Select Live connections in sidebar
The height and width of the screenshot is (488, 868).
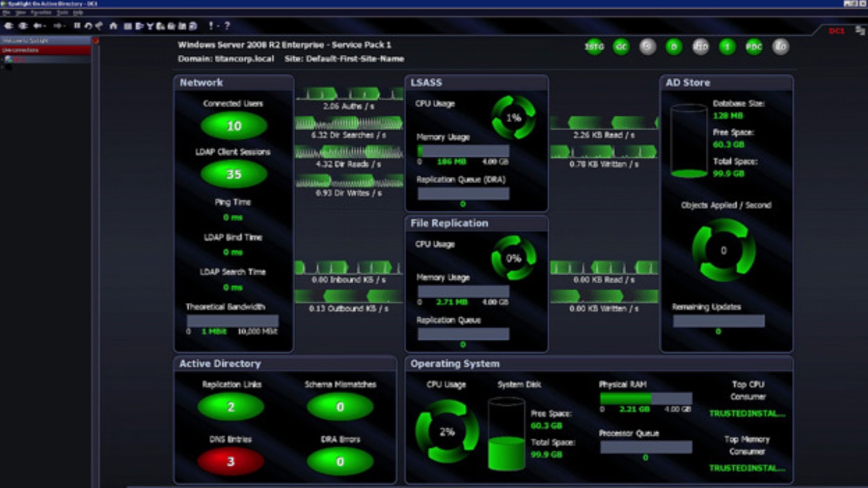click(45, 50)
